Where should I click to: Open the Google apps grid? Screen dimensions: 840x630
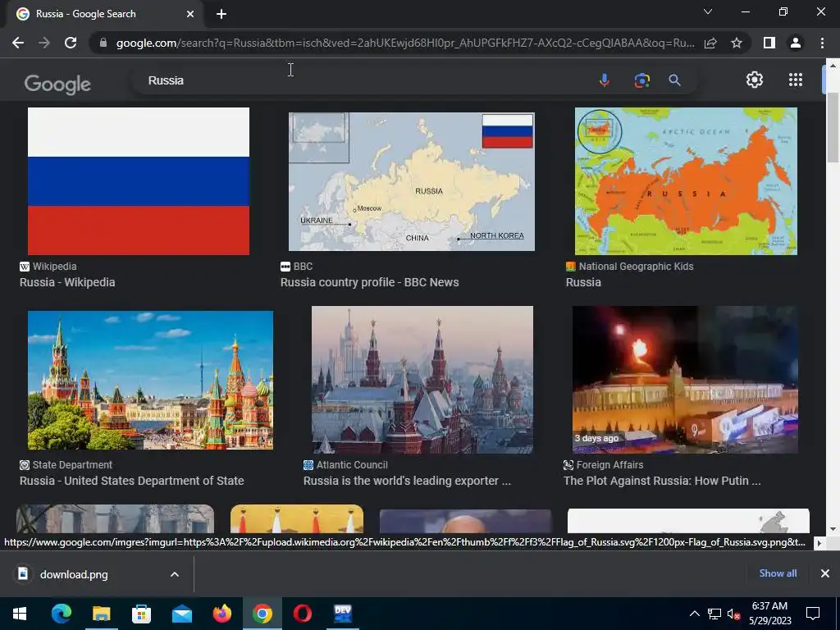(796, 80)
